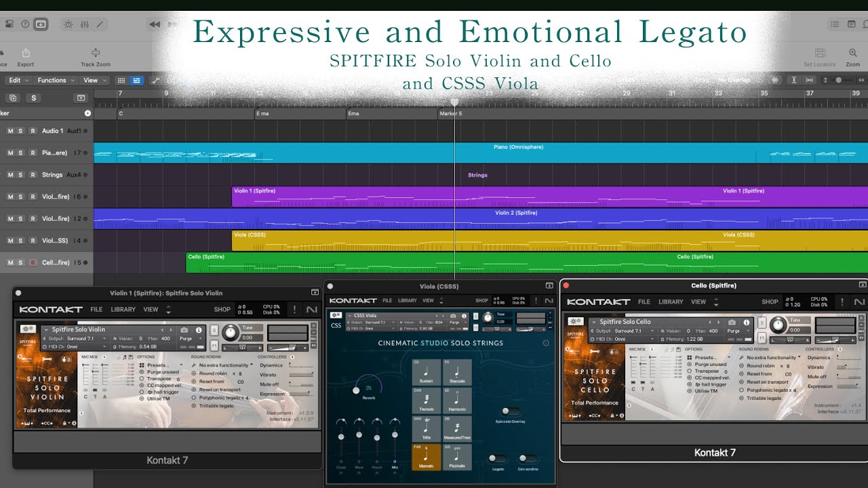The width and height of the screenshot is (868, 488).
Task: Open FILE menu in Cello Kontakt window
Action: tap(644, 302)
